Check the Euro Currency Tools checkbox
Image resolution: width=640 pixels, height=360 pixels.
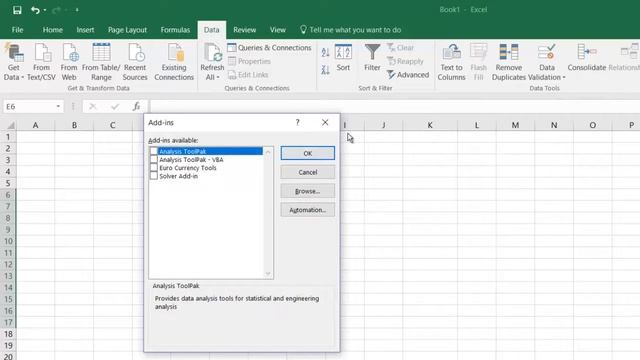click(154, 168)
